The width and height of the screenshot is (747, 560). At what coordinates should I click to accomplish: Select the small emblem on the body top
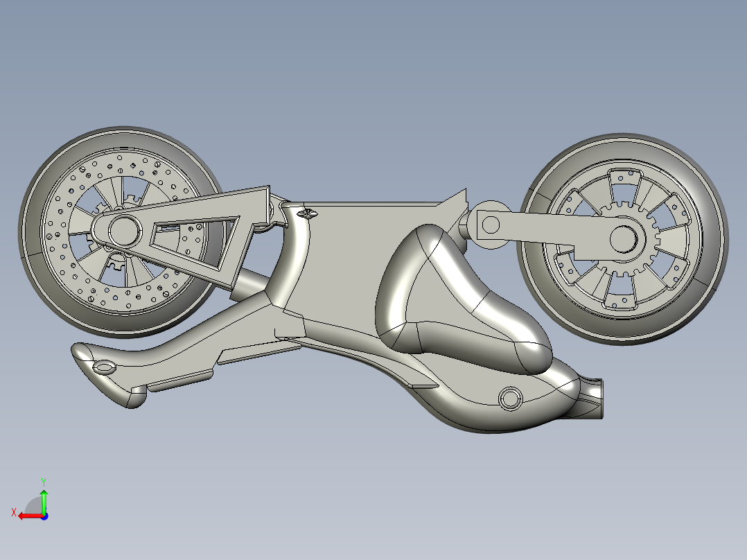coord(308,213)
